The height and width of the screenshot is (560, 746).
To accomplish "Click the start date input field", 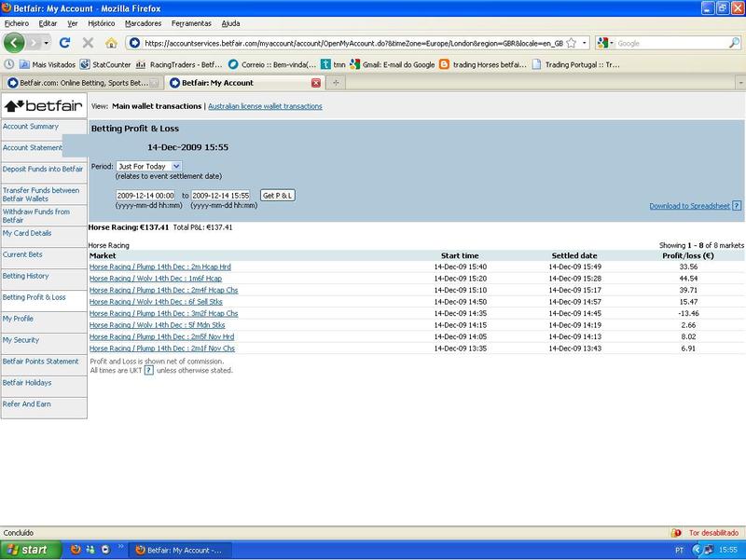I will tap(145, 196).
